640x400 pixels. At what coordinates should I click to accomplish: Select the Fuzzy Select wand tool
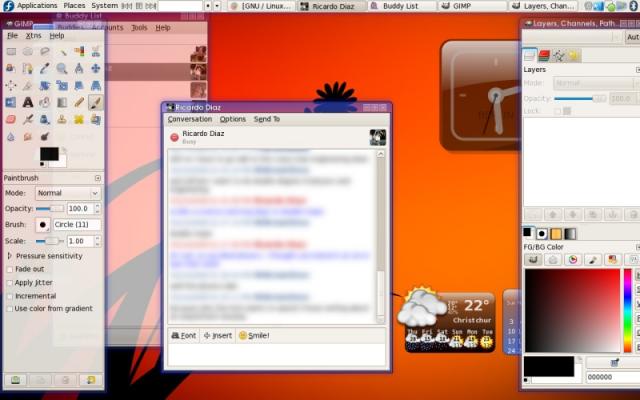point(62,51)
